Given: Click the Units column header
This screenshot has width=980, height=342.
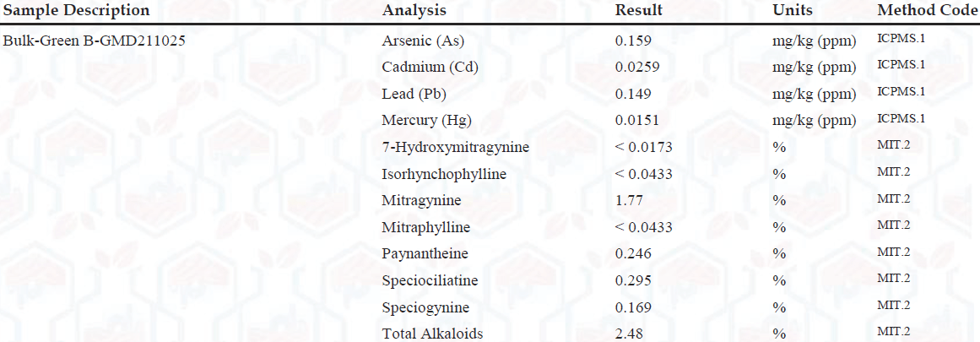Looking at the screenshot, I should coord(793,11).
